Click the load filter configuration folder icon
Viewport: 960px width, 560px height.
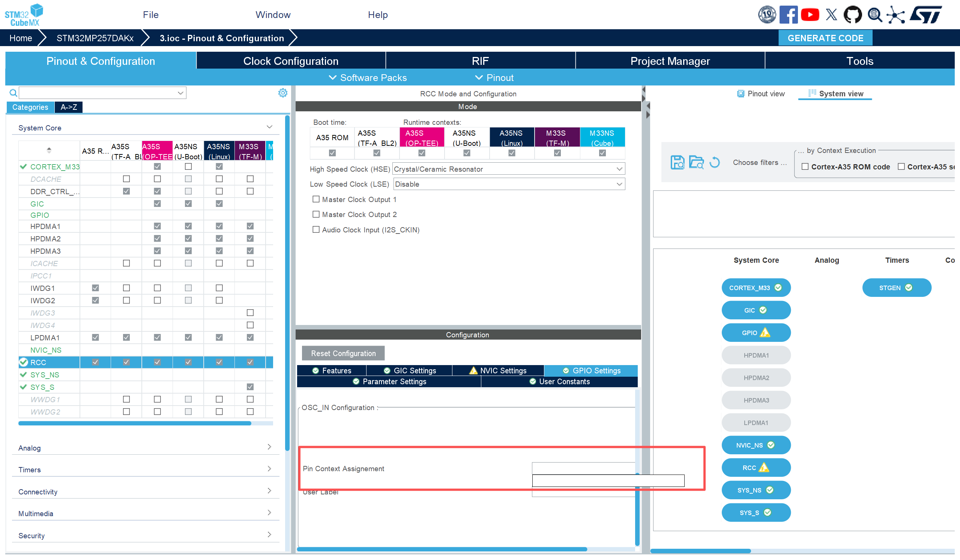(x=697, y=162)
